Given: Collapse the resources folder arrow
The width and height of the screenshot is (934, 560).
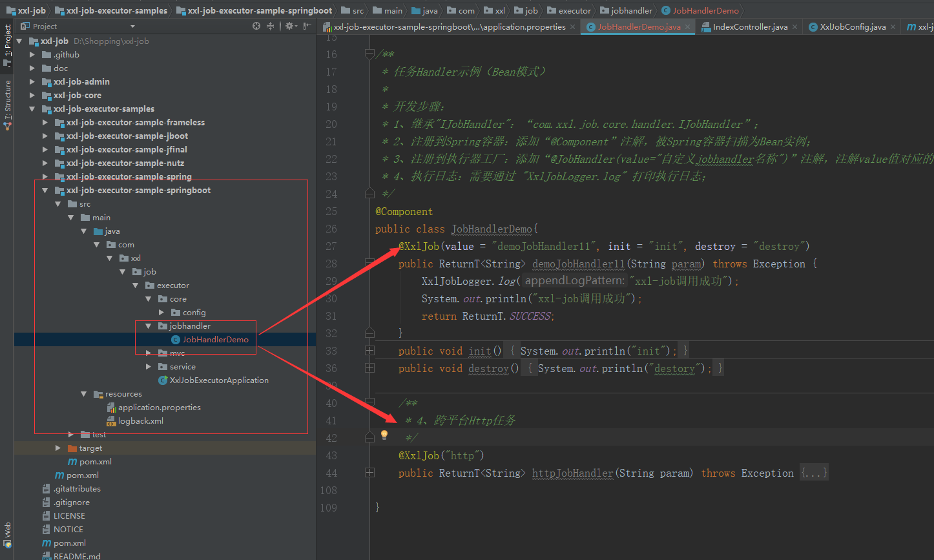Looking at the screenshot, I should click(x=84, y=394).
